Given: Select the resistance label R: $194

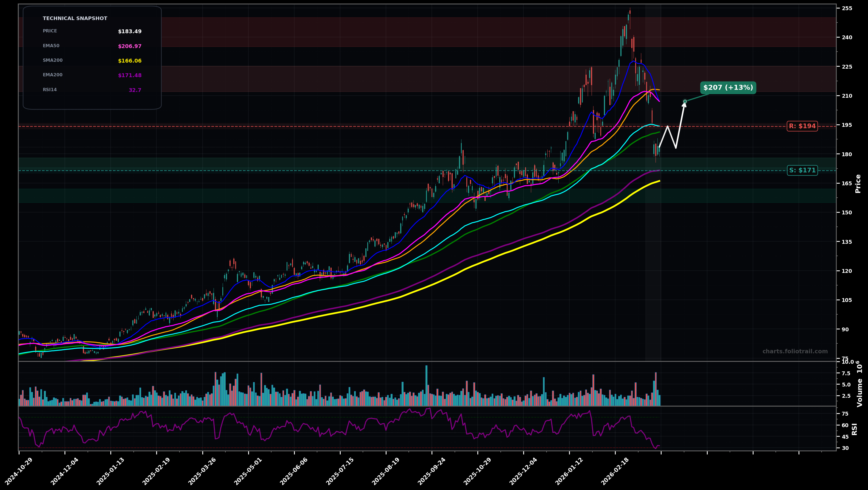Looking at the screenshot, I should (x=803, y=126).
